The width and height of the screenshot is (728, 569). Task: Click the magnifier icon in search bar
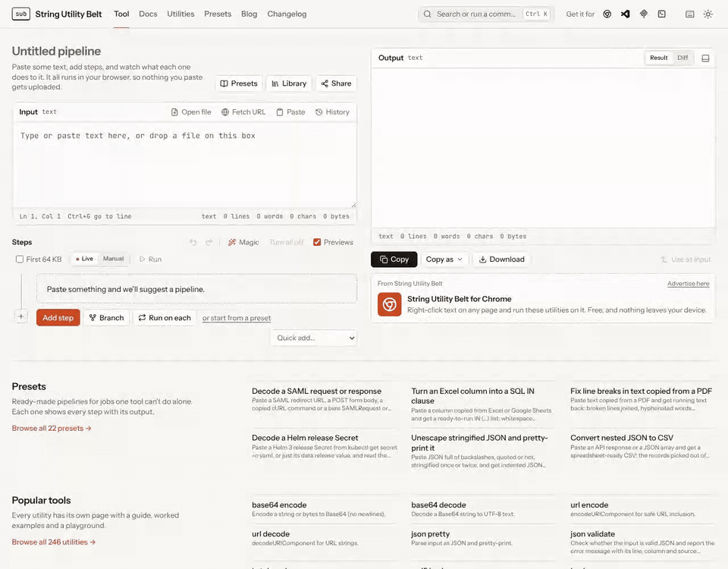point(427,14)
